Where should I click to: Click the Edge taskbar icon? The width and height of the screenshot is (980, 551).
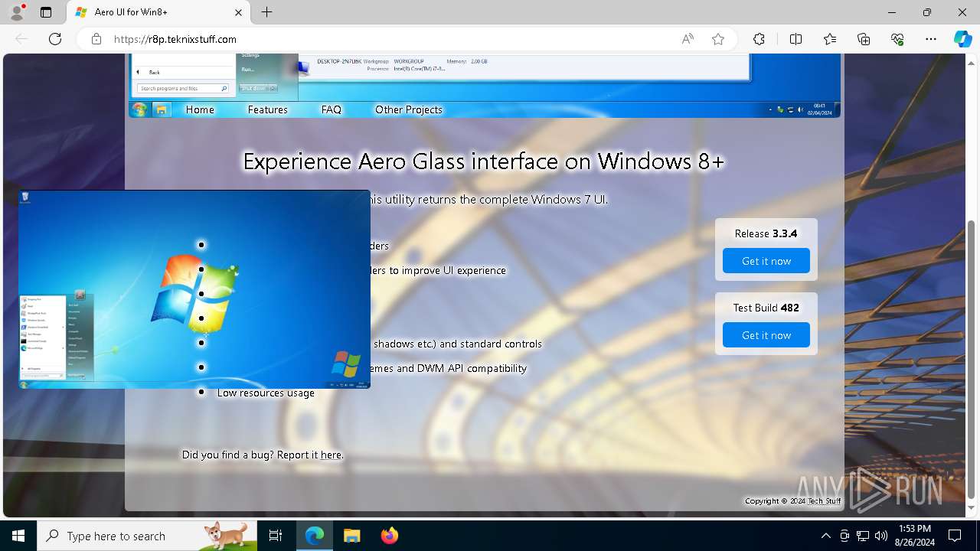315,536
